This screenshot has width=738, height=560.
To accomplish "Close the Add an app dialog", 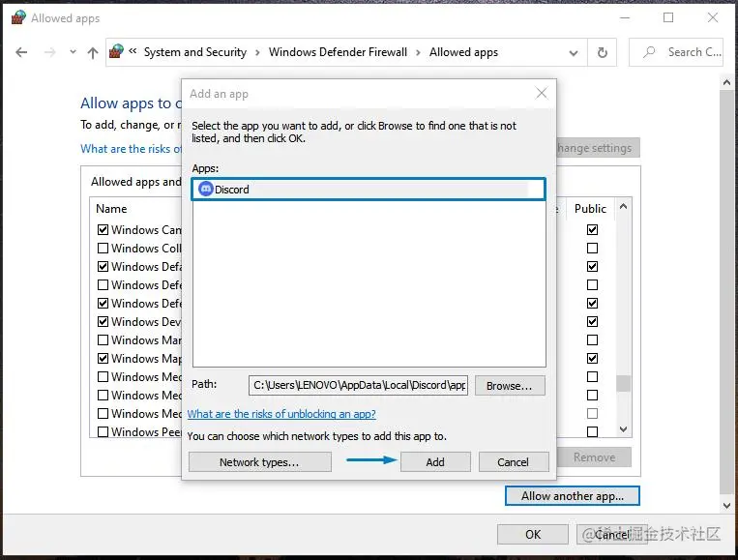I will point(542,93).
